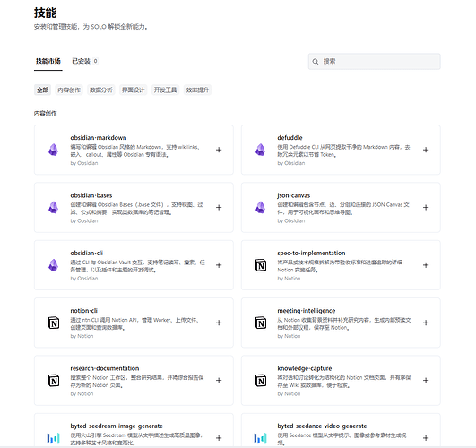Open the byted-seedream-image-generate skill title
The height and width of the screenshot is (448, 476).
pyautogui.click(x=117, y=426)
